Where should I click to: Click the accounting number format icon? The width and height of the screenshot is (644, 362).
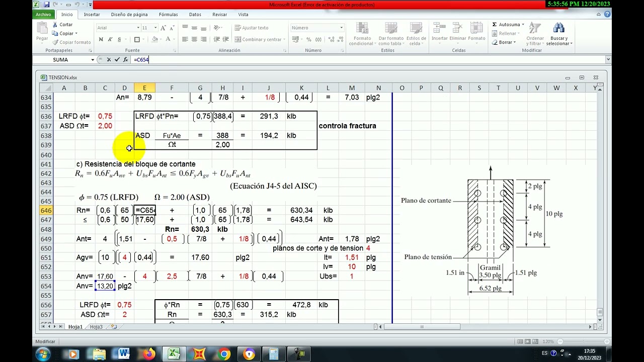(x=296, y=39)
